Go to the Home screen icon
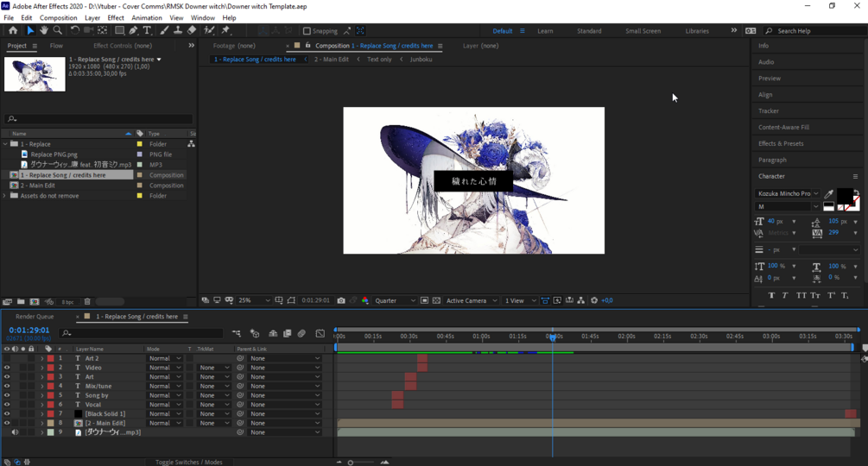Screen dimensions: 868x466 point(13,30)
